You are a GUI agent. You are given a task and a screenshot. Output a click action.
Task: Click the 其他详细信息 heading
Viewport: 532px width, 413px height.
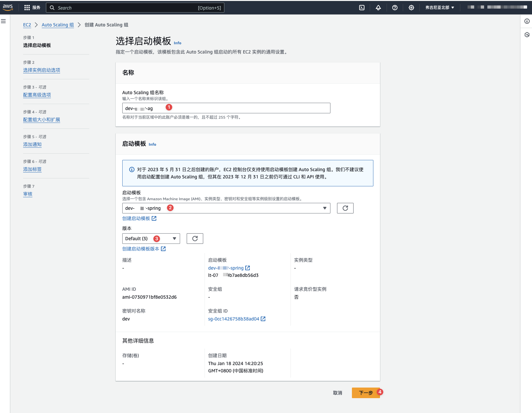138,341
